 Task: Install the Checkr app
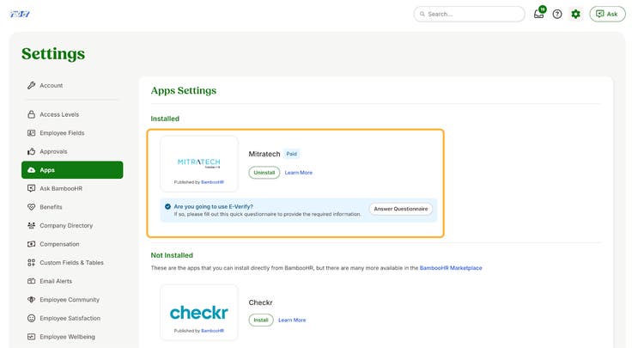(x=261, y=320)
